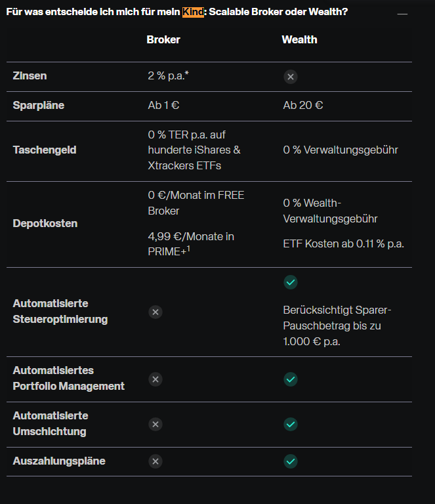The image size is (435, 504).
Task: Click the X icon for Automatisierte Steueroptimierung Broker
Action: 155,312
